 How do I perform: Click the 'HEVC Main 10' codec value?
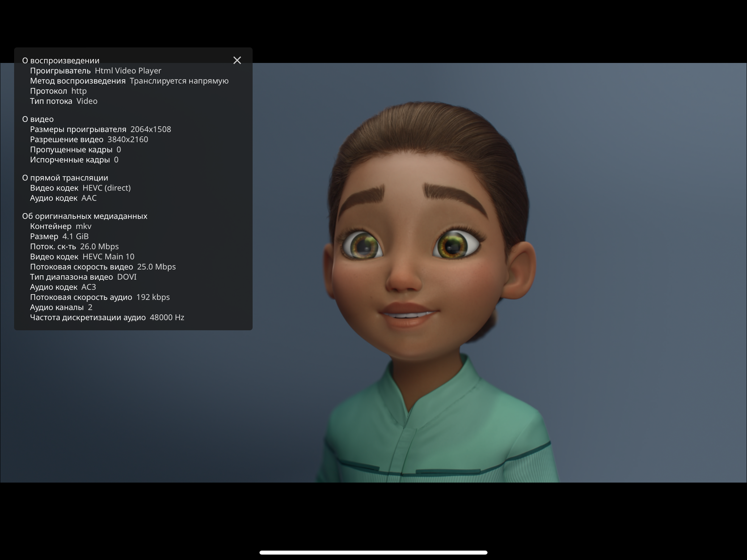[108, 257]
